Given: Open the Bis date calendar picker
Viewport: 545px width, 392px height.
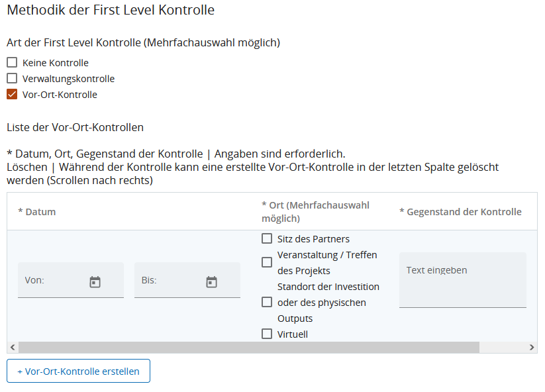Looking at the screenshot, I should click(x=211, y=282).
